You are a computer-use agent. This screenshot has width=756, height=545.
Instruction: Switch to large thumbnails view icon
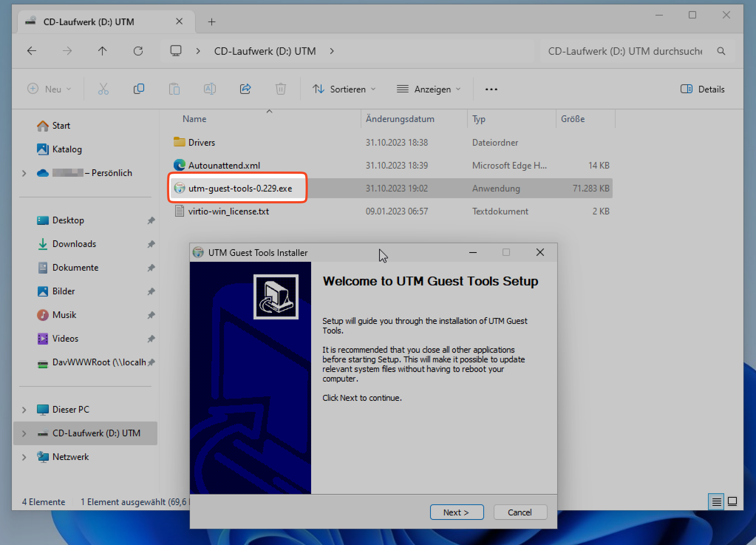(732, 502)
